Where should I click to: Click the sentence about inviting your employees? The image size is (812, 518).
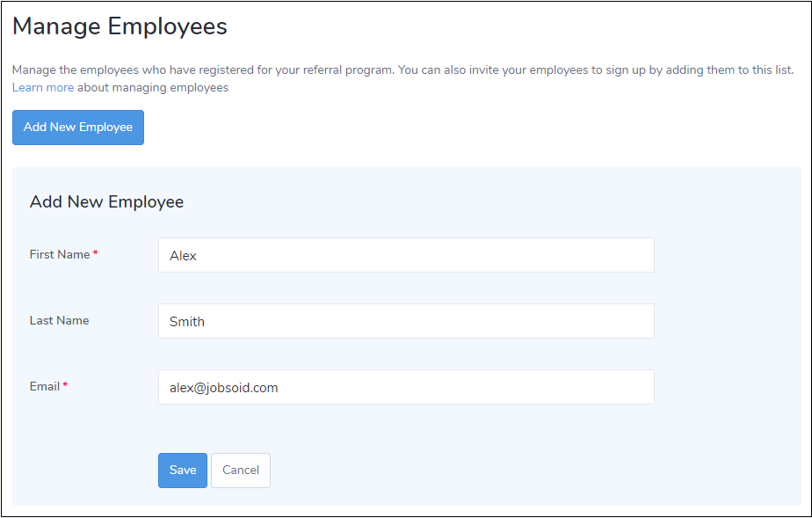598,69
